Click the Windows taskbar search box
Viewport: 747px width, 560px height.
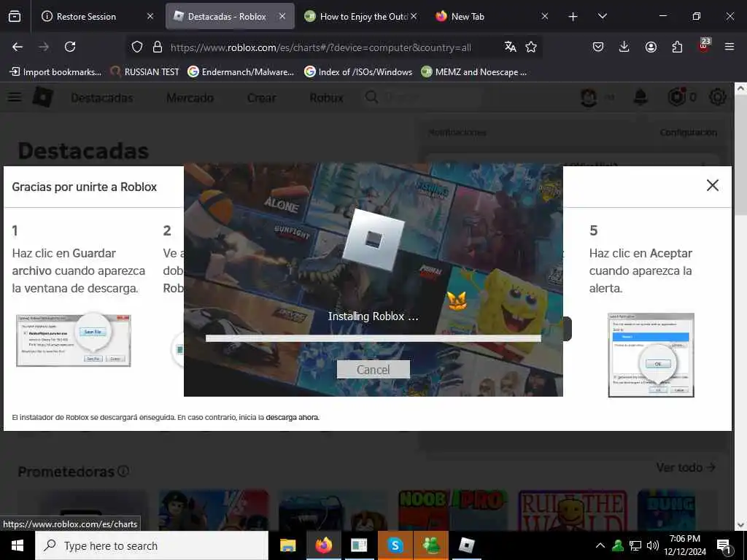(x=152, y=545)
